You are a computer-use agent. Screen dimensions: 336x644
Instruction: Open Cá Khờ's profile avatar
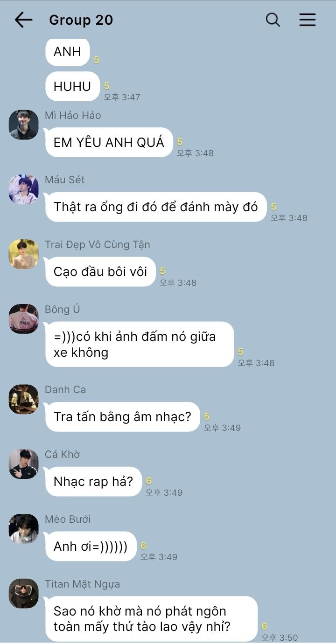pyautogui.click(x=23, y=464)
